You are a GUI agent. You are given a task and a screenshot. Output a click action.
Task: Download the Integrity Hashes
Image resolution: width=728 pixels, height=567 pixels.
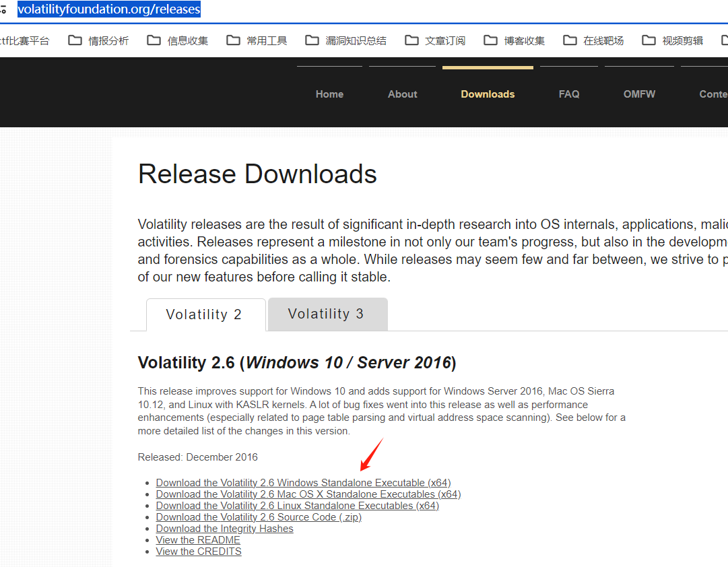click(x=224, y=528)
